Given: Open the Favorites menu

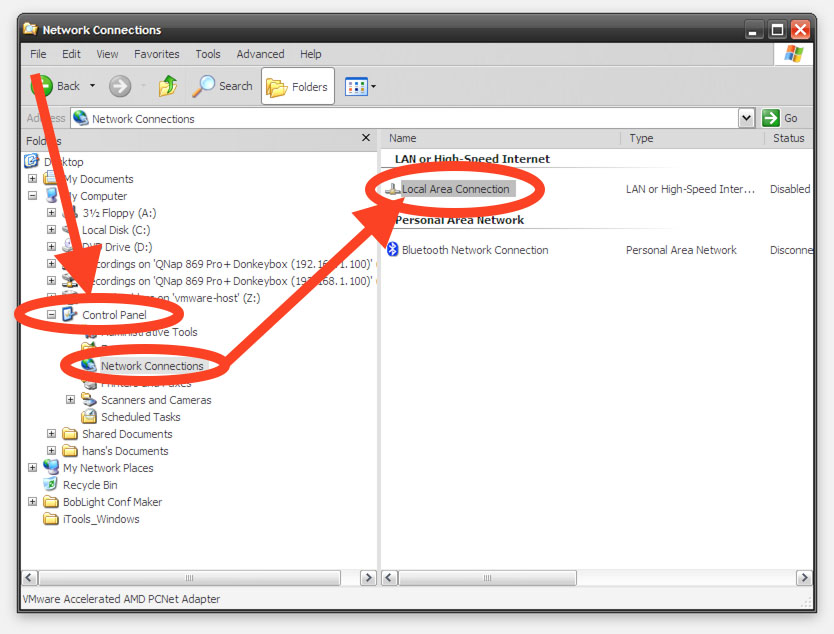Looking at the screenshot, I should 156,54.
